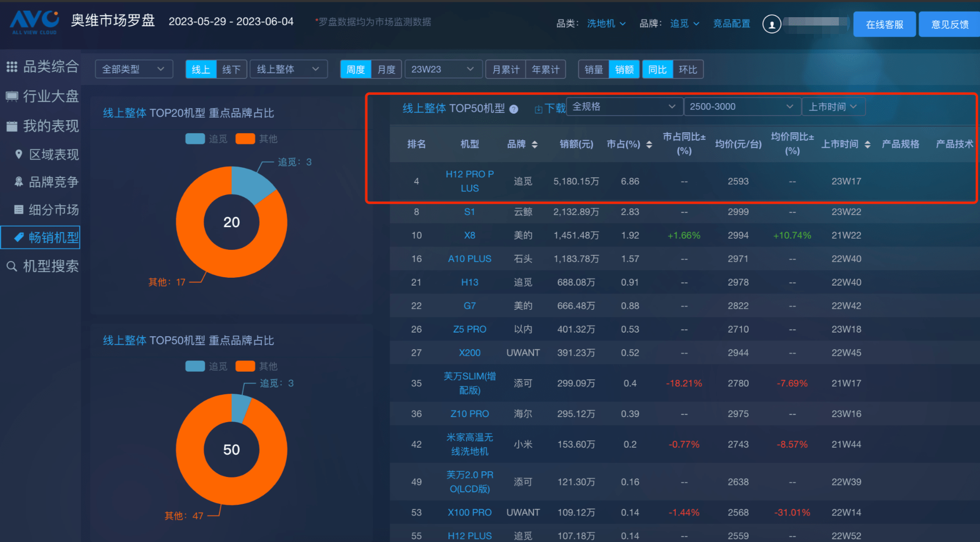Click the 在线客服 button
Viewport: 980px width, 542px height.
click(x=884, y=24)
